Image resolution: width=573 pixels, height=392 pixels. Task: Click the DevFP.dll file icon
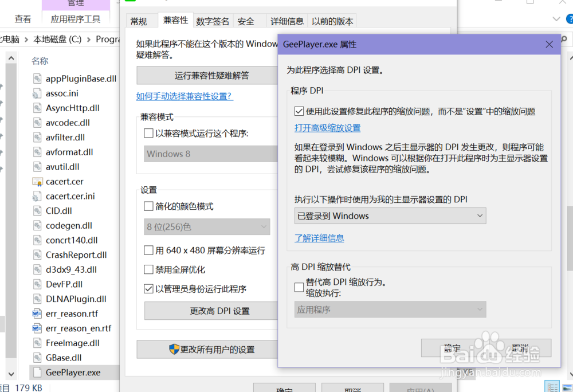tap(37, 284)
